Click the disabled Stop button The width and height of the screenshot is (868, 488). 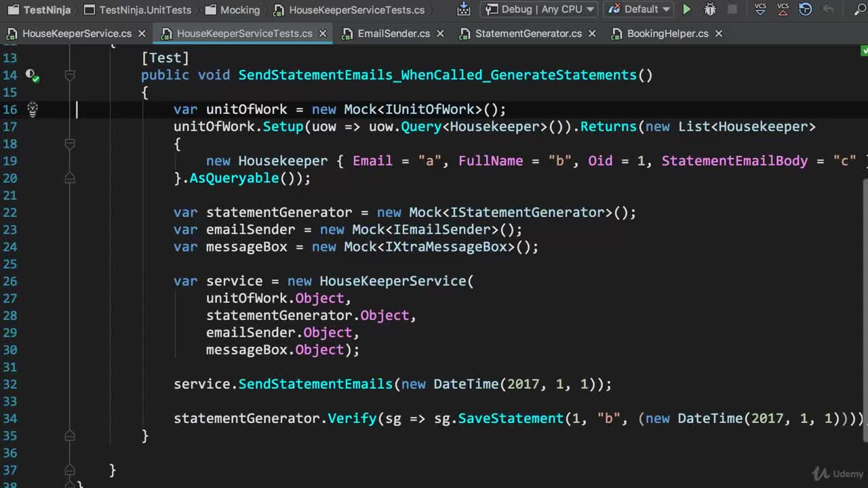click(732, 9)
